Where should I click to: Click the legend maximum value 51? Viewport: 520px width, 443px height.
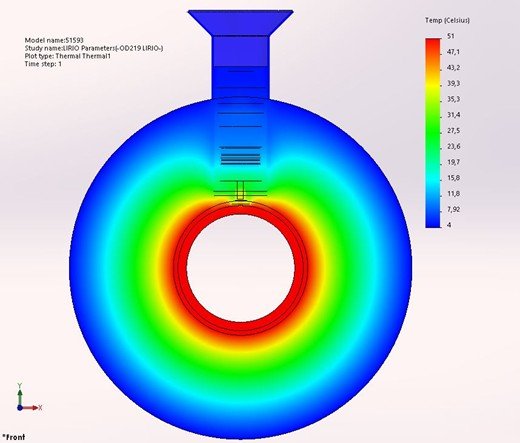point(451,36)
